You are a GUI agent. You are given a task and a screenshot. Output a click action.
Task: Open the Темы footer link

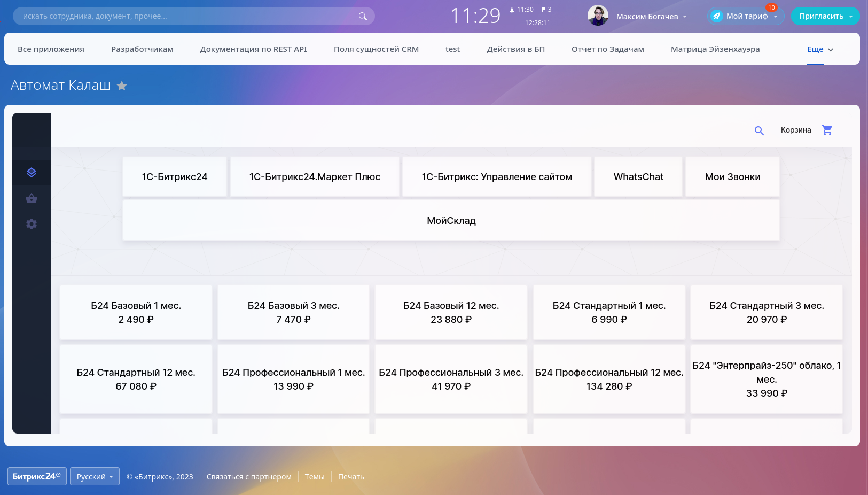point(315,477)
